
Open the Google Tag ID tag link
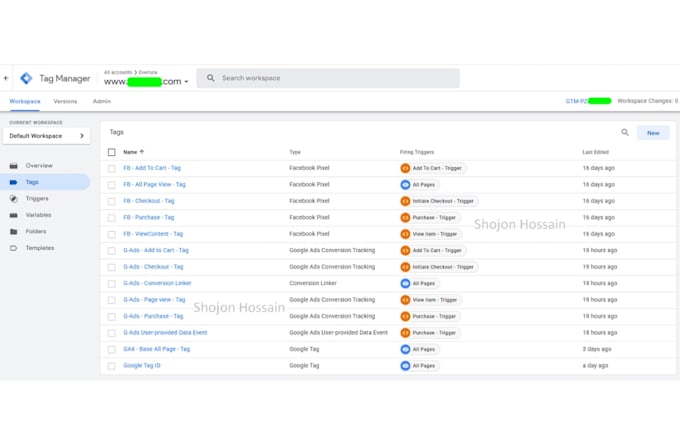142,366
